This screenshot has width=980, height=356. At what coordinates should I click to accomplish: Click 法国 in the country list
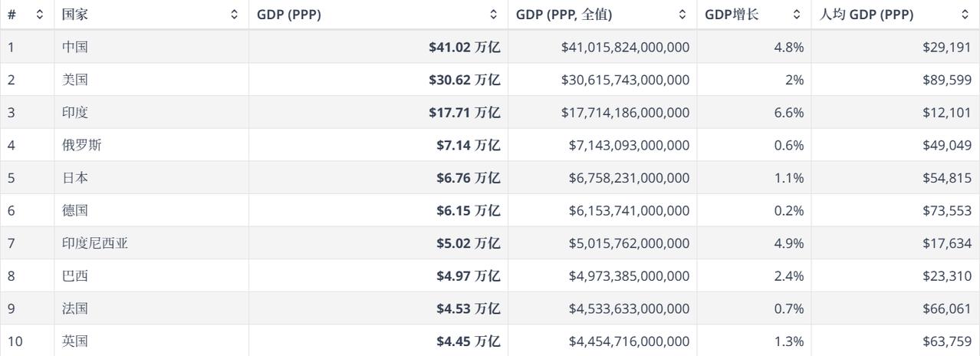(75, 308)
